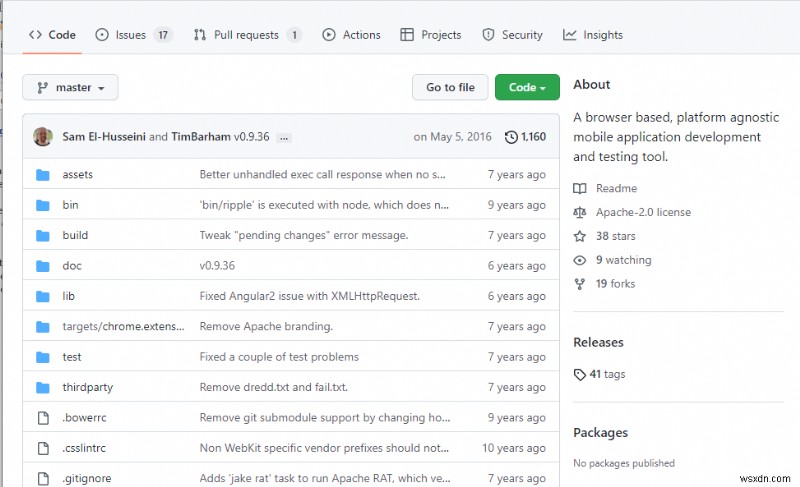
Task: Click the Go to file button
Action: tap(450, 87)
